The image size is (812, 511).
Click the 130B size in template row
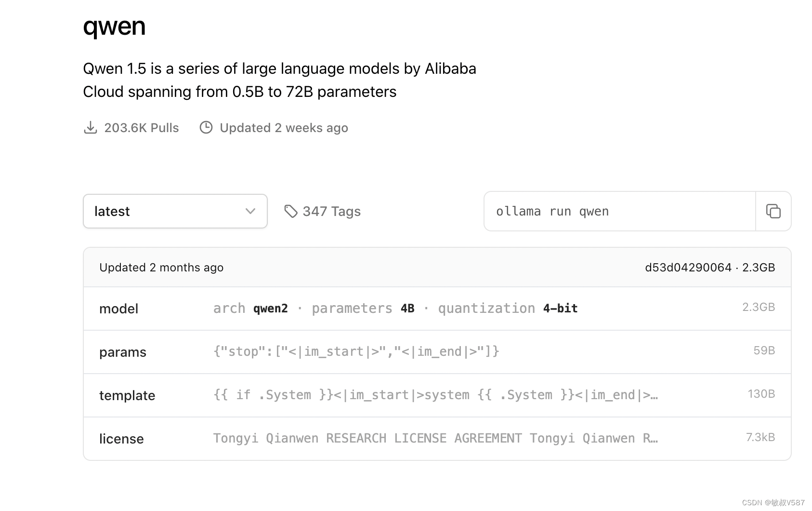[761, 394]
